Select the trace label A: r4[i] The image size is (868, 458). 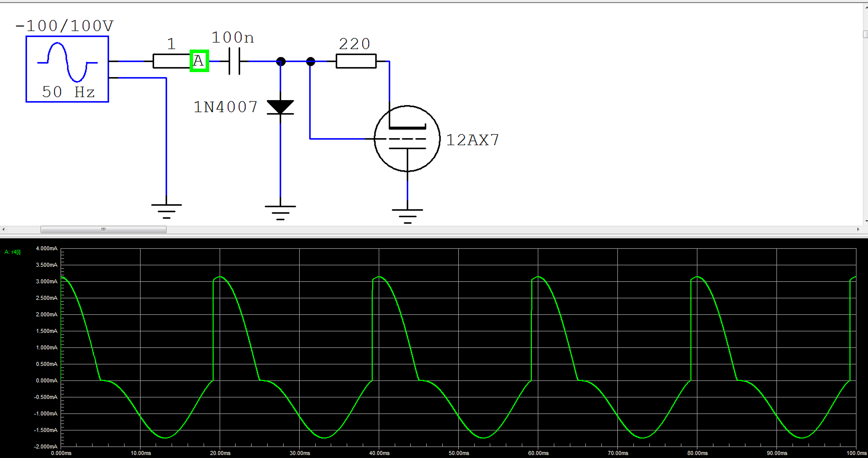13,252
